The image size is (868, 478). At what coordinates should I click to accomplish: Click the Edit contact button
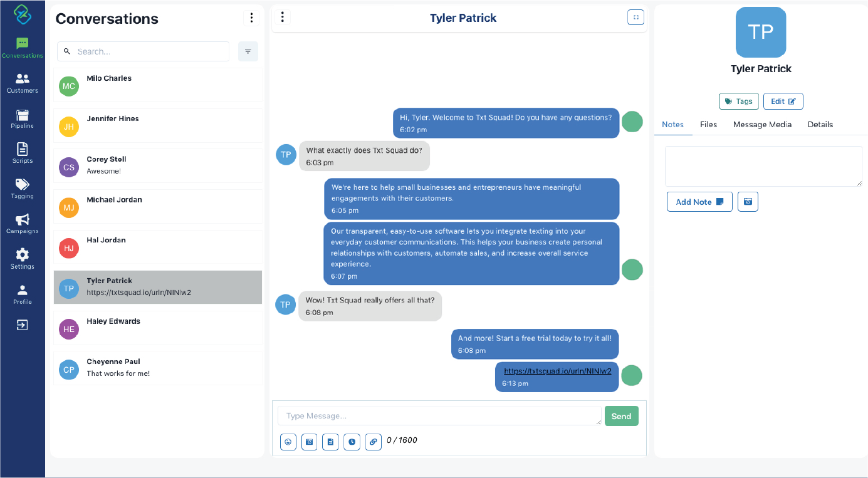[x=783, y=101]
